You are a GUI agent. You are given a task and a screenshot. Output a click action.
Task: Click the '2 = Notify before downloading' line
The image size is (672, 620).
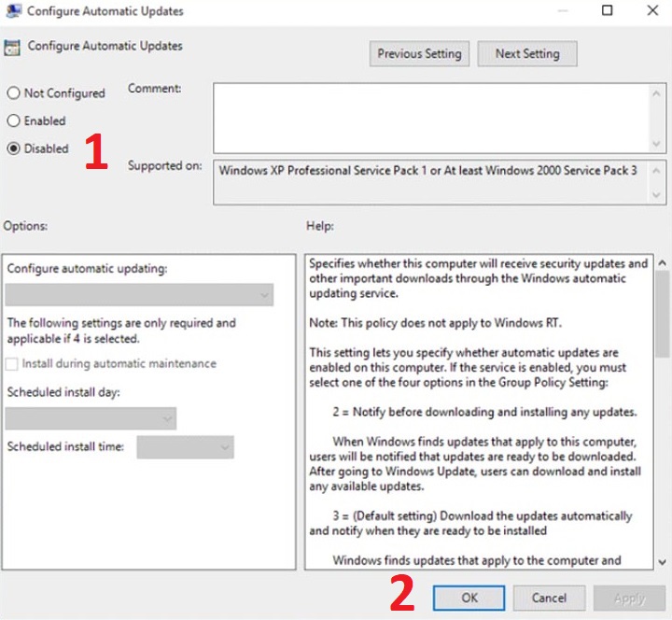coord(484,412)
